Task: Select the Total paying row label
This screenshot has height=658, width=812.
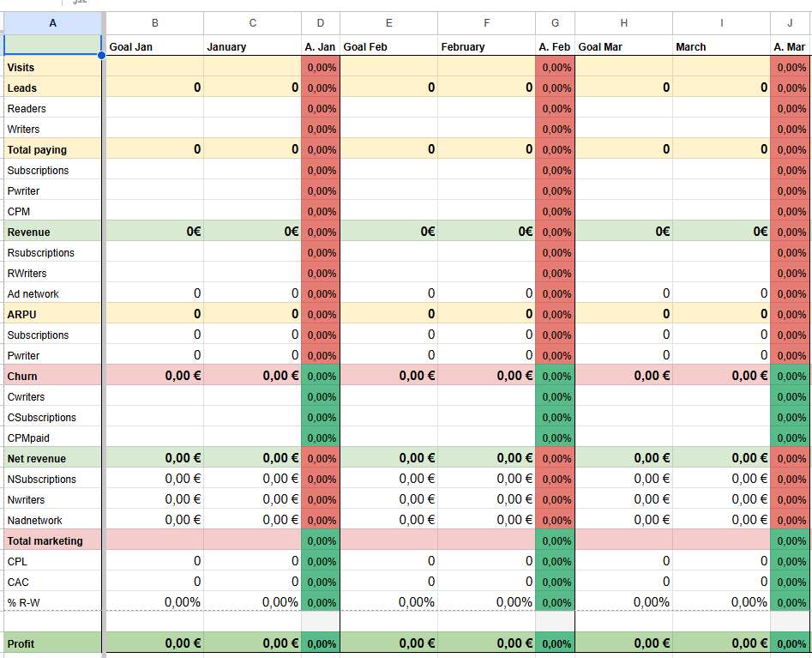Action: [x=52, y=149]
